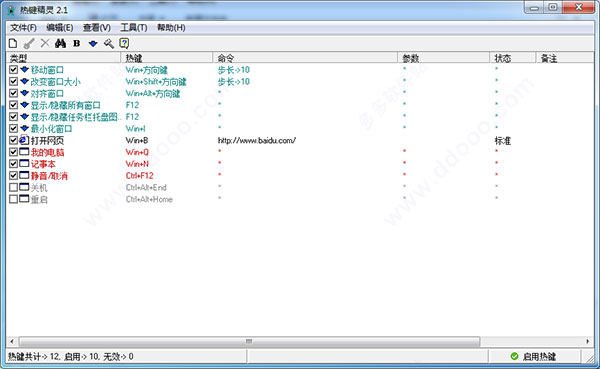Image resolution: width=600 pixels, height=369 pixels.
Task: Select the Win+Alt+方向键 hotkey cell
Action: pyautogui.click(x=153, y=93)
